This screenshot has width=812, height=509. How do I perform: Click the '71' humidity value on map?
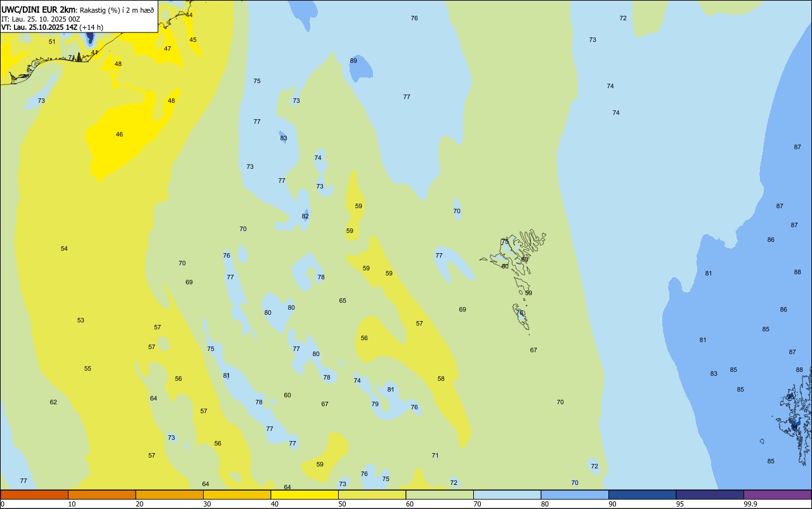point(435,456)
